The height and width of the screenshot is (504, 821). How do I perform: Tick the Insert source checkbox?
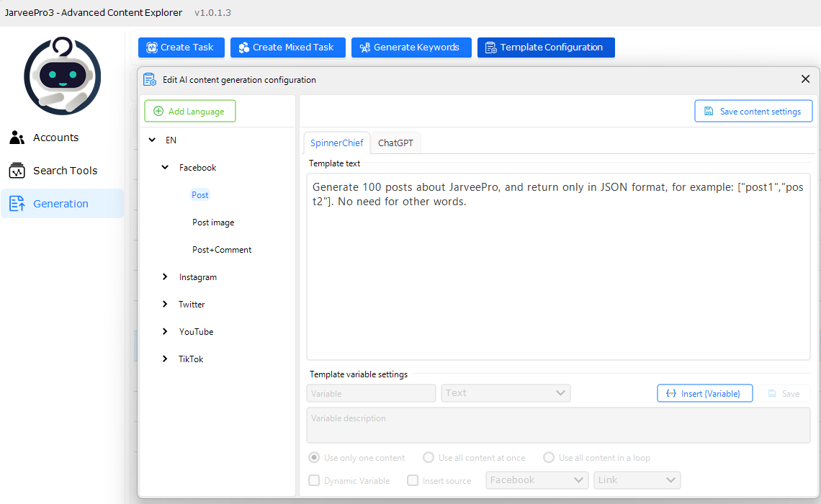[413, 480]
